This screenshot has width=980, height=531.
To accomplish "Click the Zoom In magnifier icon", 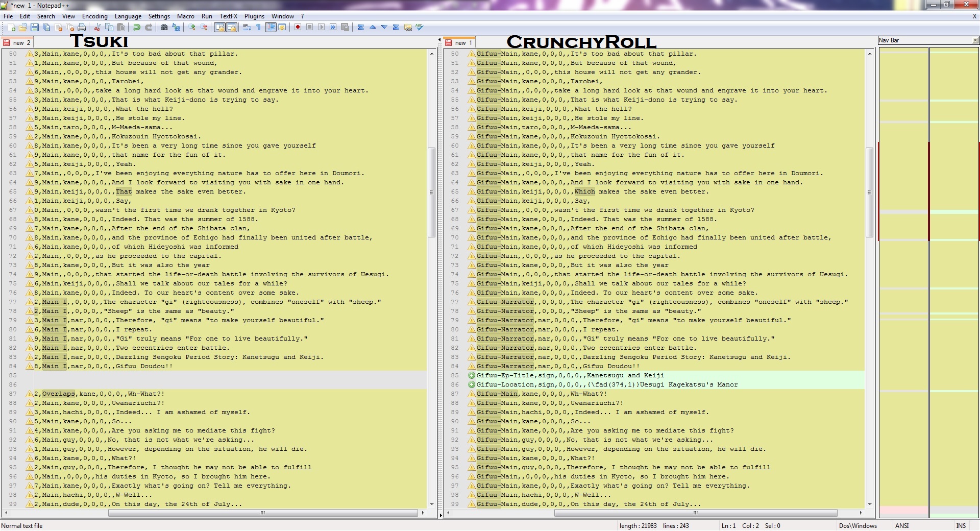I will 192,27.
